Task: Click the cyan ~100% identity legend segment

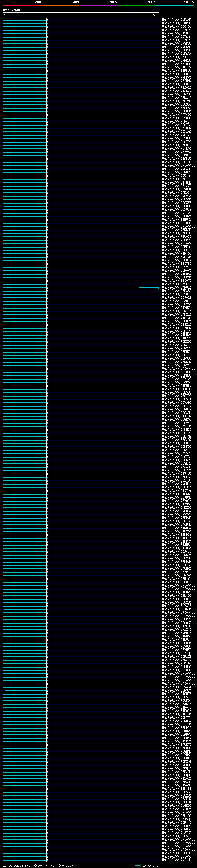Action: click(x=175, y=6)
